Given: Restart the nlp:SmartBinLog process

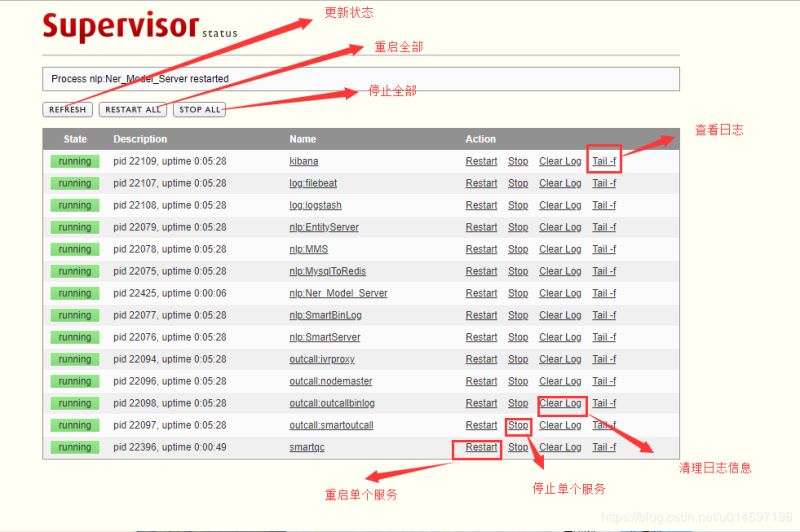Looking at the screenshot, I should pos(481,315).
